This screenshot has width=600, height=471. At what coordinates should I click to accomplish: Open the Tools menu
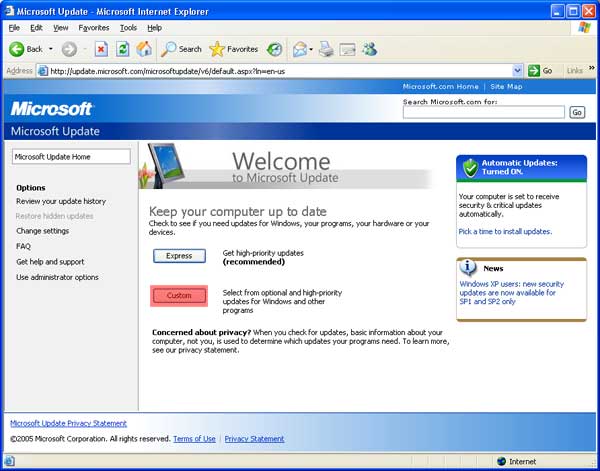point(128,28)
